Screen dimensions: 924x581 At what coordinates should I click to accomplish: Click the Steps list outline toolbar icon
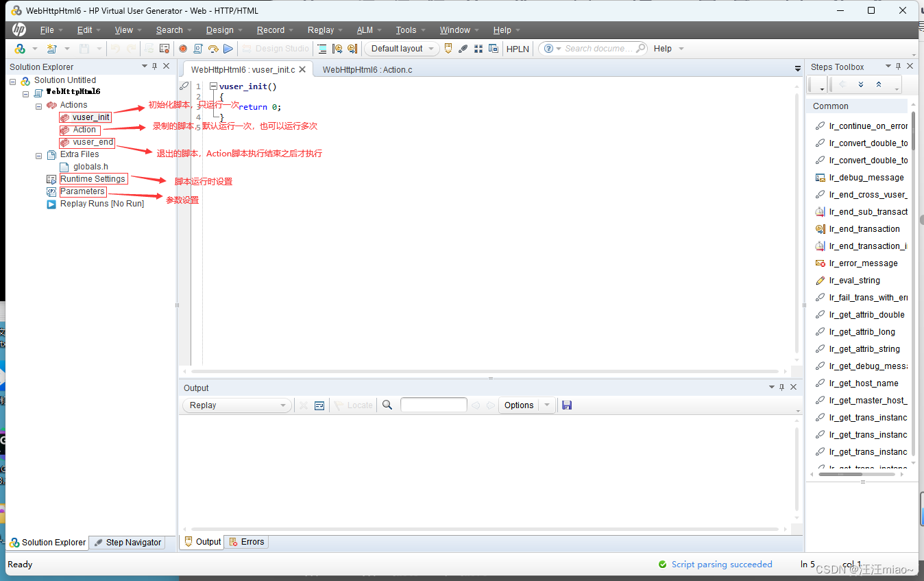click(x=322, y=49)
